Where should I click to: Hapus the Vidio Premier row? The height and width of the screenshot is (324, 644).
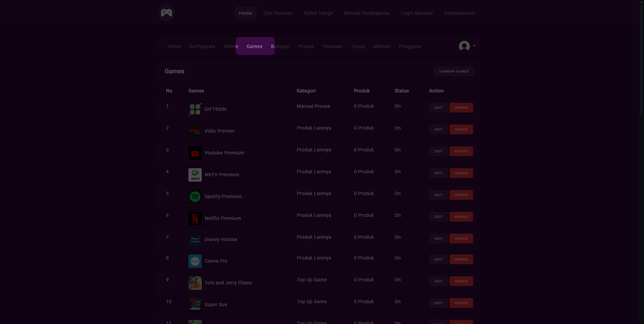[461, 130]
